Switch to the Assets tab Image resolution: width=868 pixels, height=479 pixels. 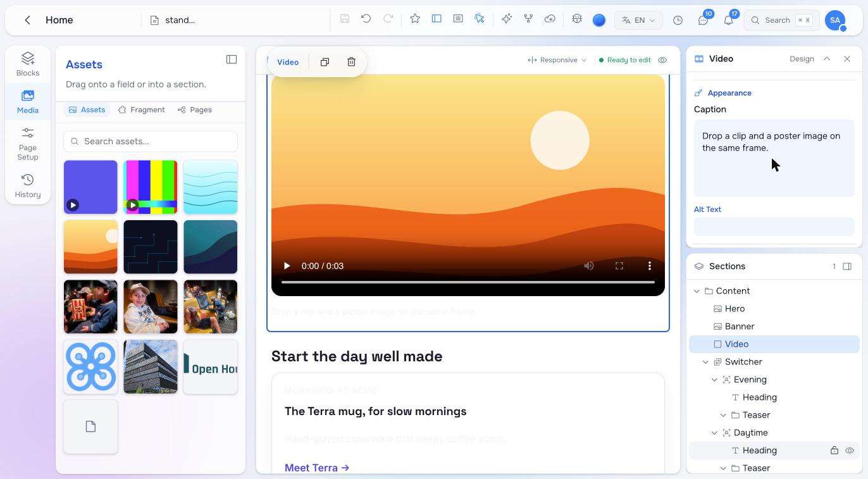pyautogui.click(x=87, y=109)
